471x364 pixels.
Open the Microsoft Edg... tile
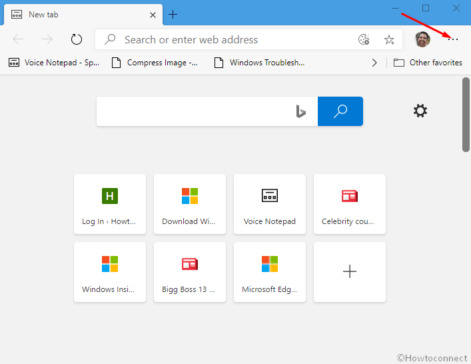pos(270,272)
